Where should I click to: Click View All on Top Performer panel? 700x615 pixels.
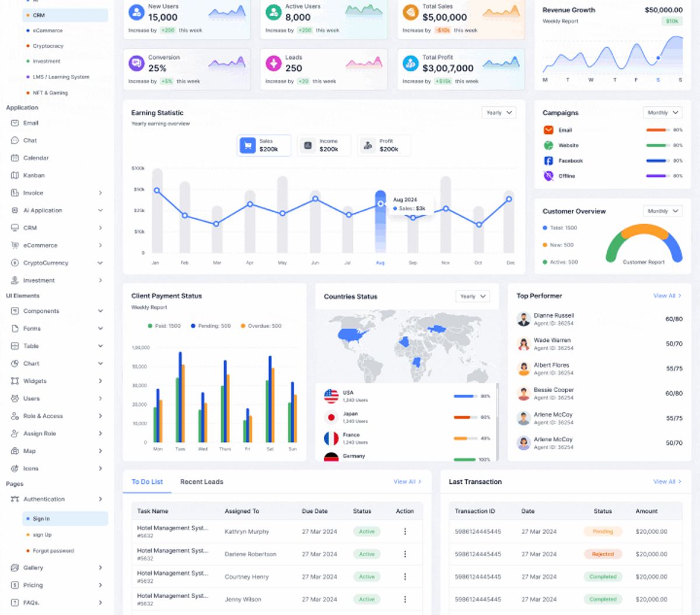point(665,296)
